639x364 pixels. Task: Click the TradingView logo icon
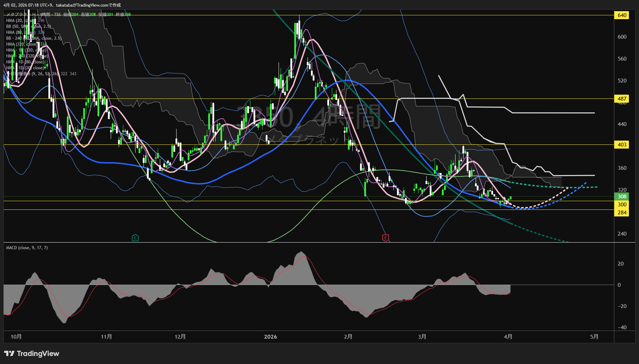9,354
